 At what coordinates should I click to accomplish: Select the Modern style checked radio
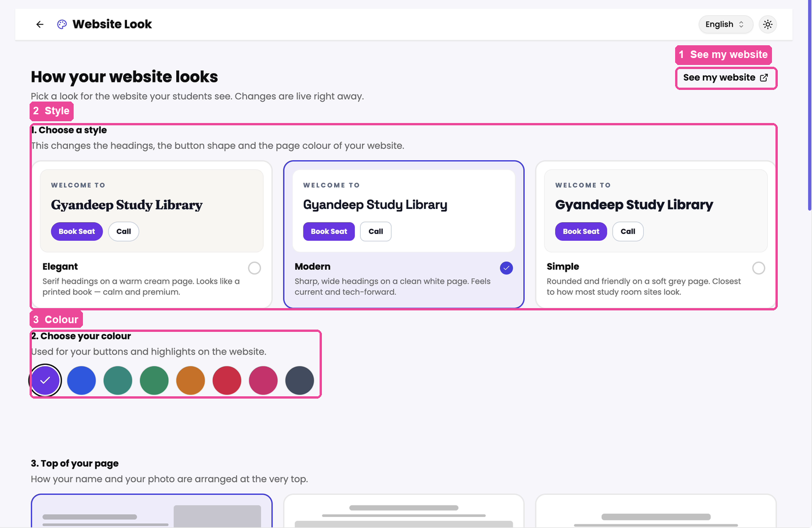pos(507,268)
